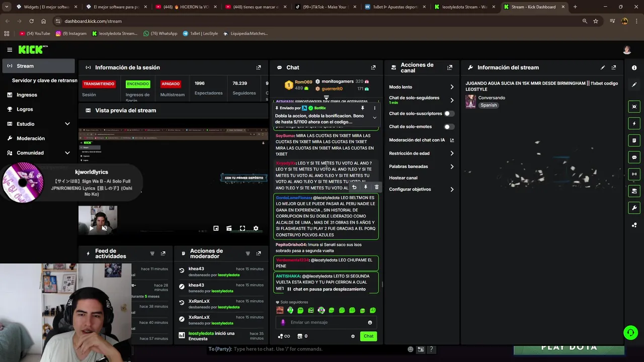Pop out the Chat panel
Image resolution: width=644 pixels, height=362 pixels.
pos(373,67)
